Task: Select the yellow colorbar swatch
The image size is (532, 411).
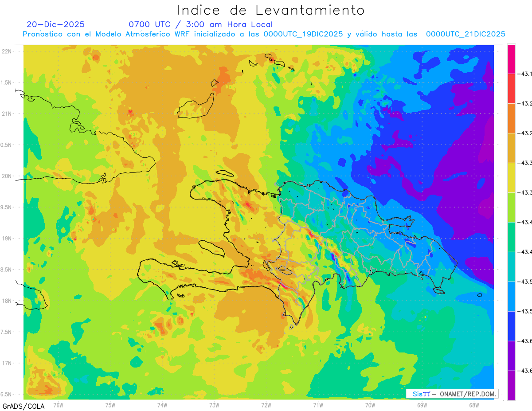Action: tap(511, 178)
